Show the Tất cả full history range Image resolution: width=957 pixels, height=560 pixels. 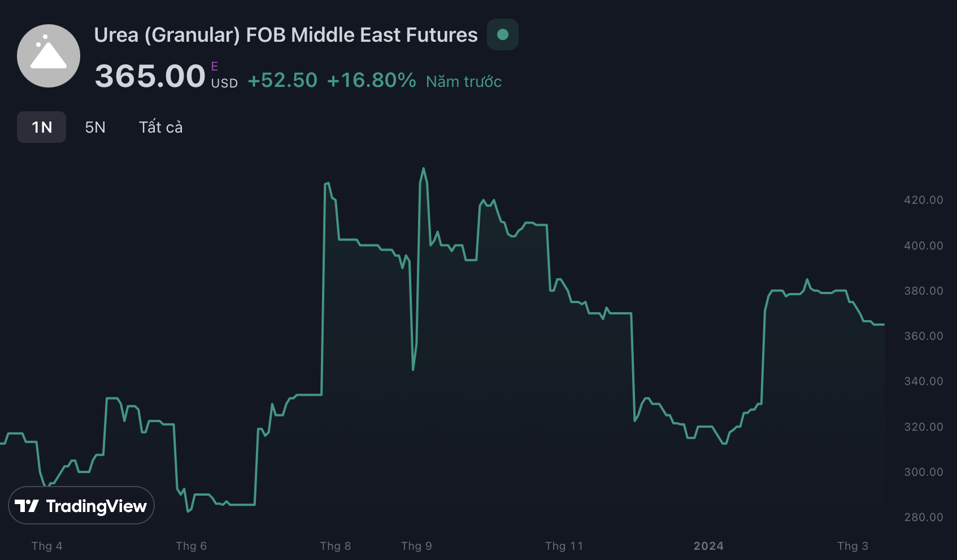[x=160, y=127]
